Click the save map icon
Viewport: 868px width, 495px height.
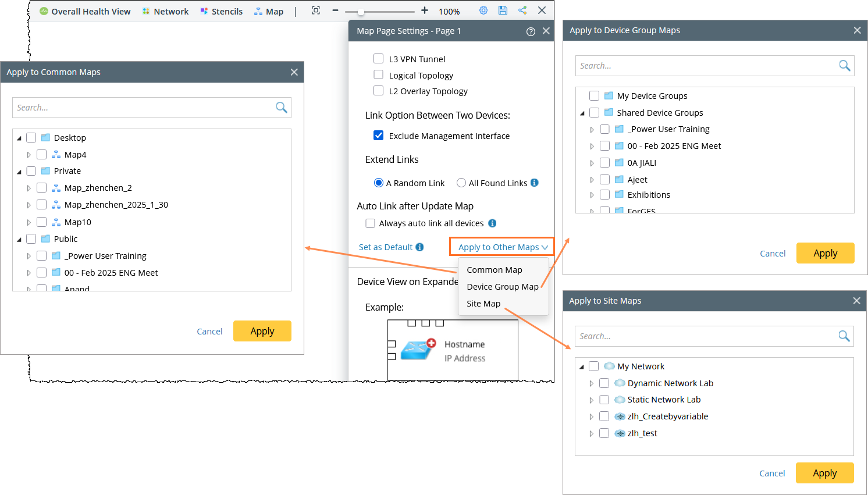pyautogui.click(x=503, y=10)
